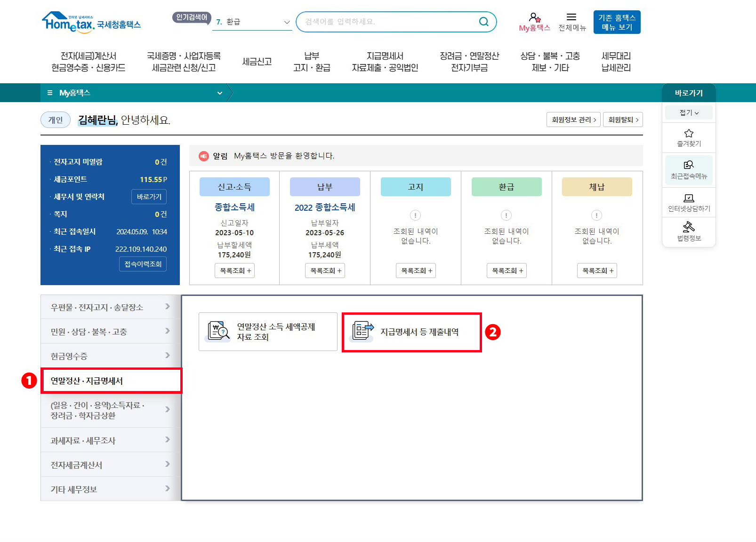
Task: Open the 인기검색어 dropdown
Action: tap(286, 22)
